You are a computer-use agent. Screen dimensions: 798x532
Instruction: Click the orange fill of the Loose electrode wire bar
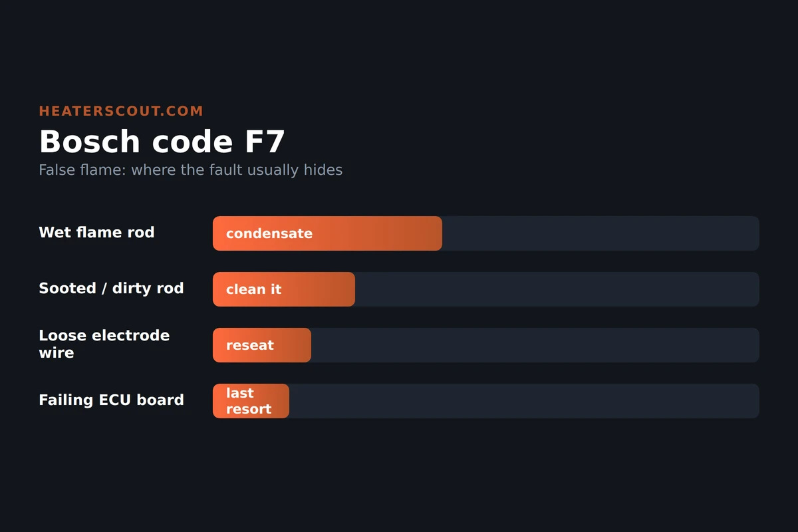pos(262,345)
